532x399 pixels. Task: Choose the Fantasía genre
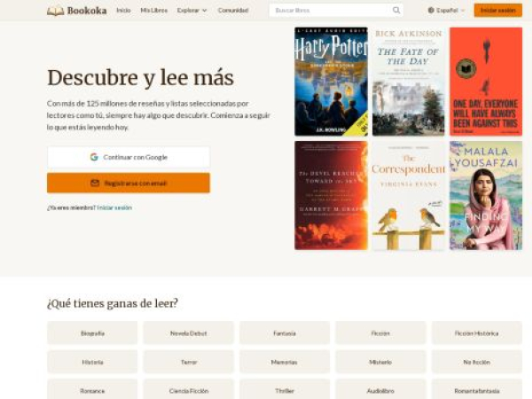[x=285, y=333]
